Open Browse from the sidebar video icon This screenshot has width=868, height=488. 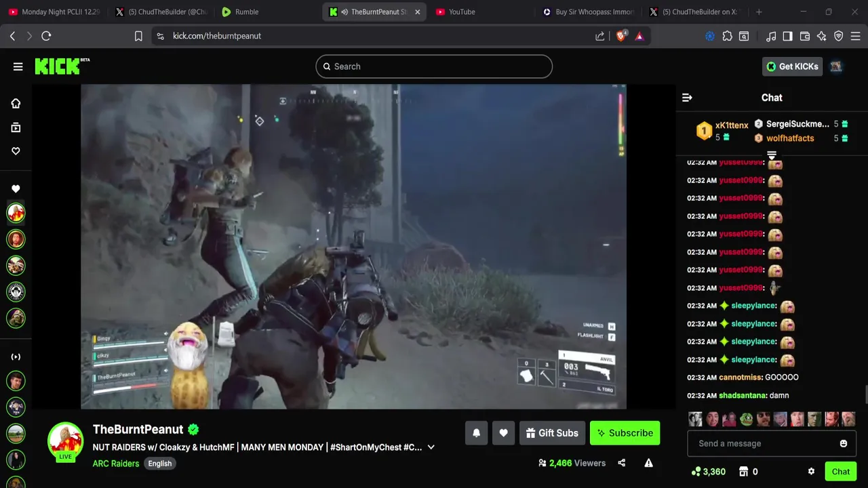16,127
